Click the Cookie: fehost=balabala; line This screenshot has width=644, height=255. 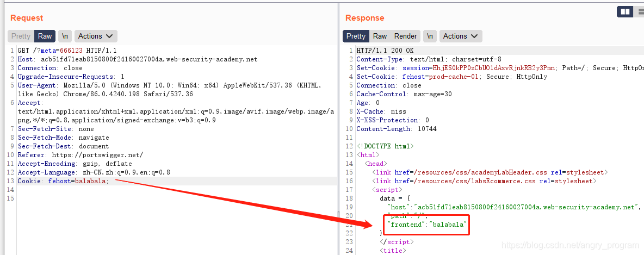[63, 181]
